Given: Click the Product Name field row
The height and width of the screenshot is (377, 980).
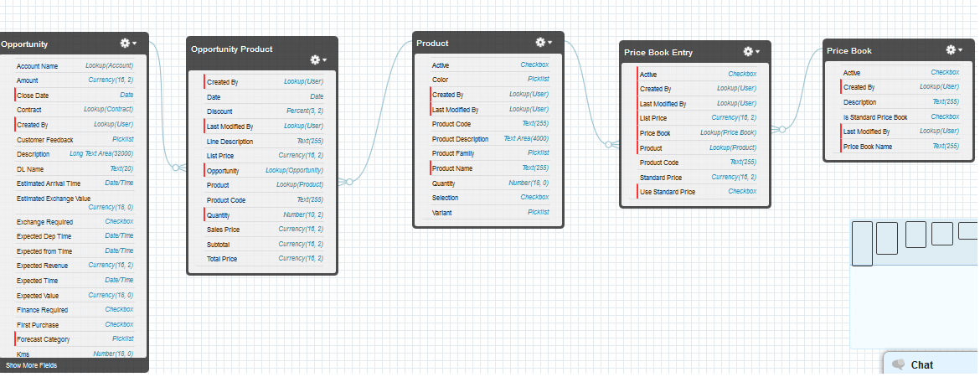Looking at the screenshot, I should pos(490,168).
